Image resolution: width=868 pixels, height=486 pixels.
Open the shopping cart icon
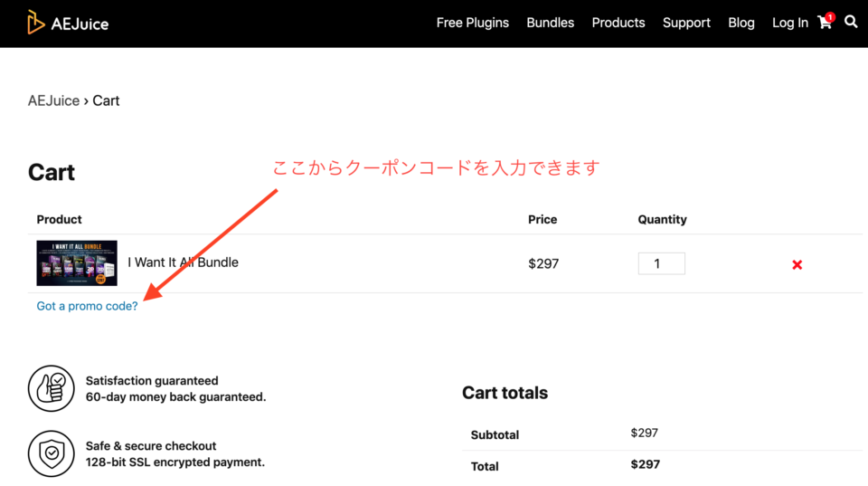[x=825, y=22]
